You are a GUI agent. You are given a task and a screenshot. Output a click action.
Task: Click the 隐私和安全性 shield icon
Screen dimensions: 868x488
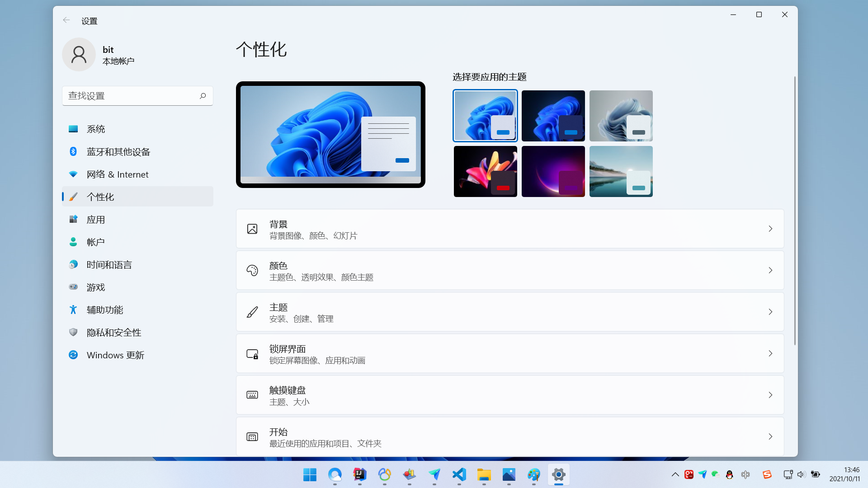click(x=73, y=332)
